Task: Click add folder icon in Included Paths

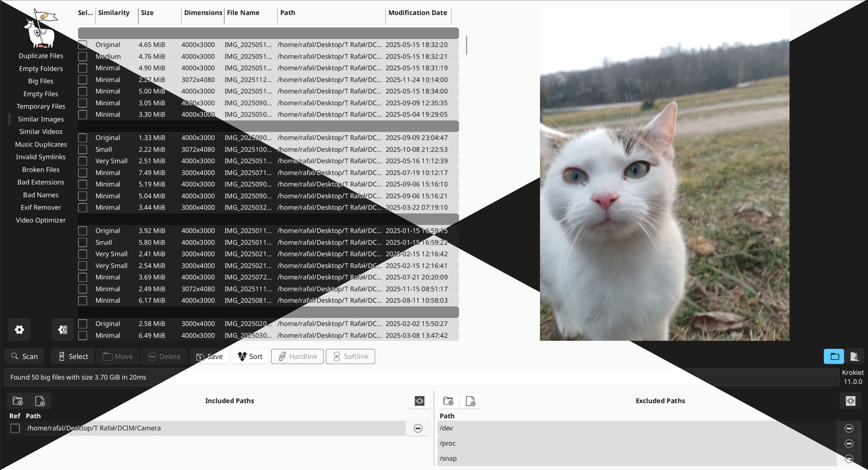Action: [x=17, y=401]
